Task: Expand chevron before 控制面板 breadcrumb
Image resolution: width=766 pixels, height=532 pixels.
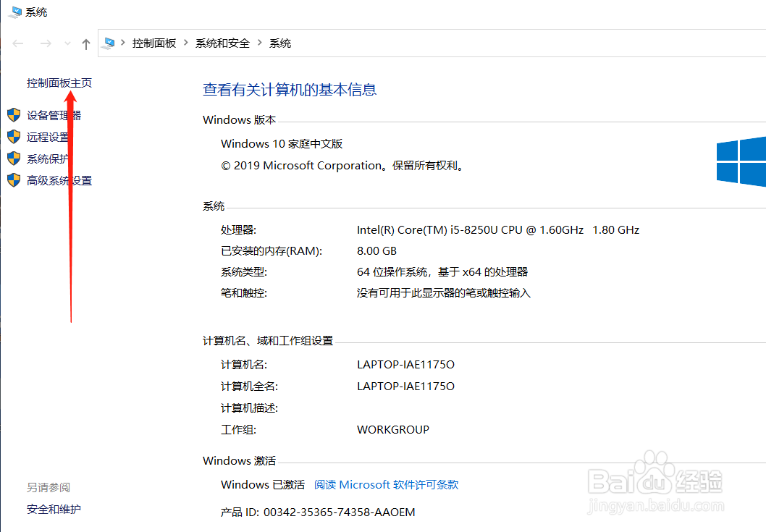Action: coord(122,43)
